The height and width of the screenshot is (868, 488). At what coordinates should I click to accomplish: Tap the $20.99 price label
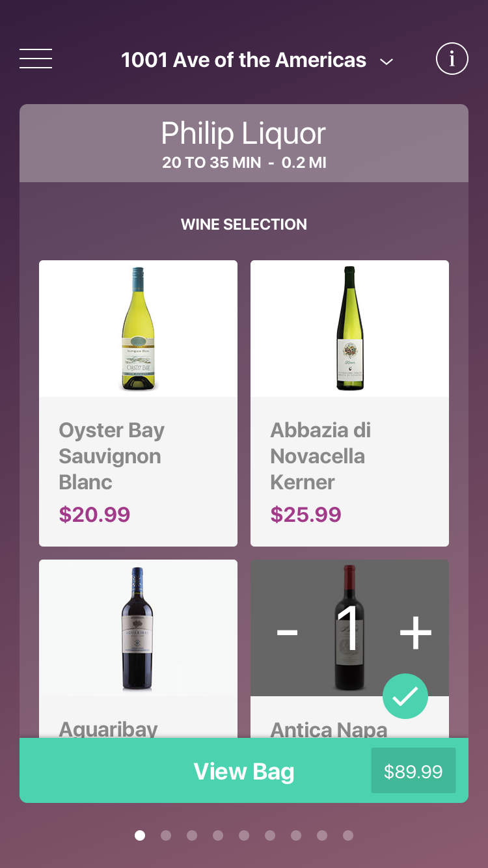click(x=94, y=515)
